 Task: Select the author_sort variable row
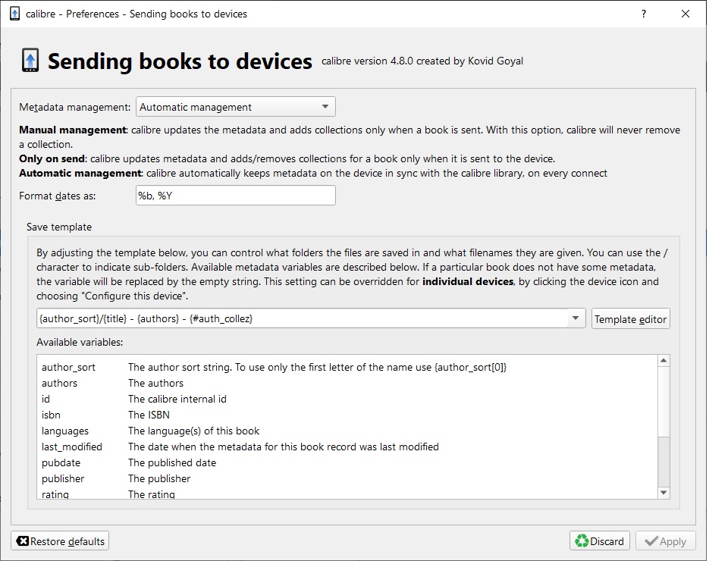tap(69, 367)
